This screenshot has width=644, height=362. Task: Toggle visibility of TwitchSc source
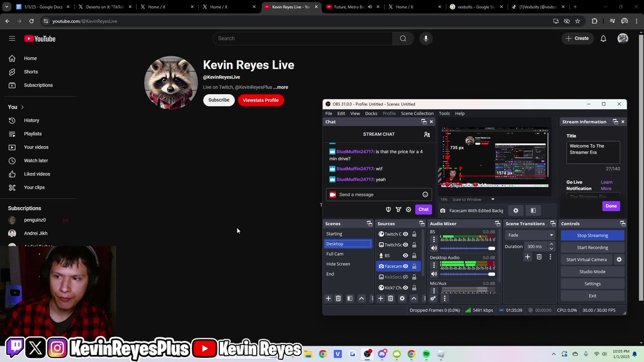click(x=406, y=245)
